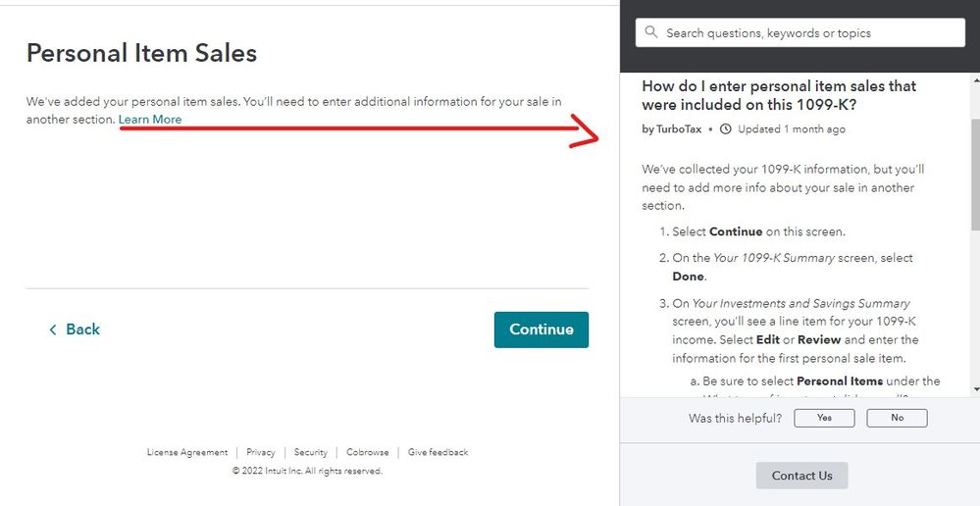The image size is (980, 506).
Task: Click the Continue button
Action: (542, 329)
